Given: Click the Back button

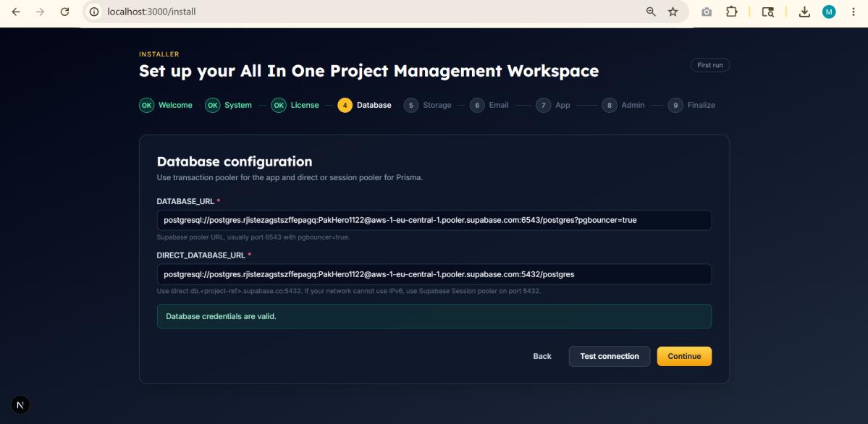Looking at the screenshot, I should 542,357.
